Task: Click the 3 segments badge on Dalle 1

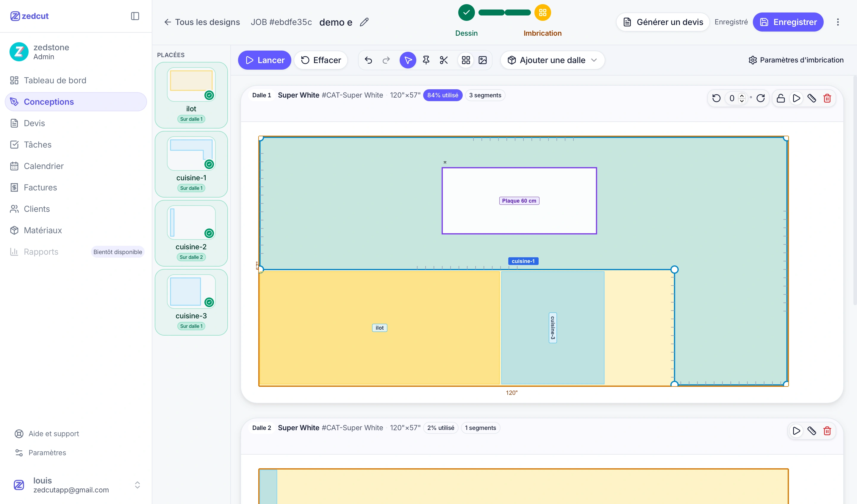Action: 485,95
